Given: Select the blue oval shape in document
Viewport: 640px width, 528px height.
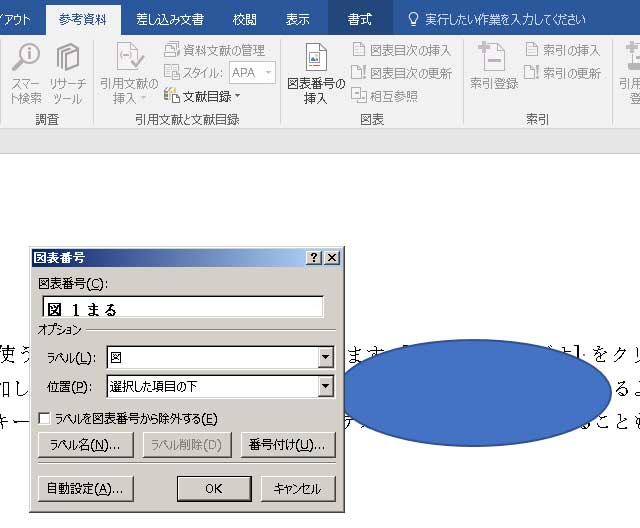Looking at the screenshot, I should [x=476, y=392].
